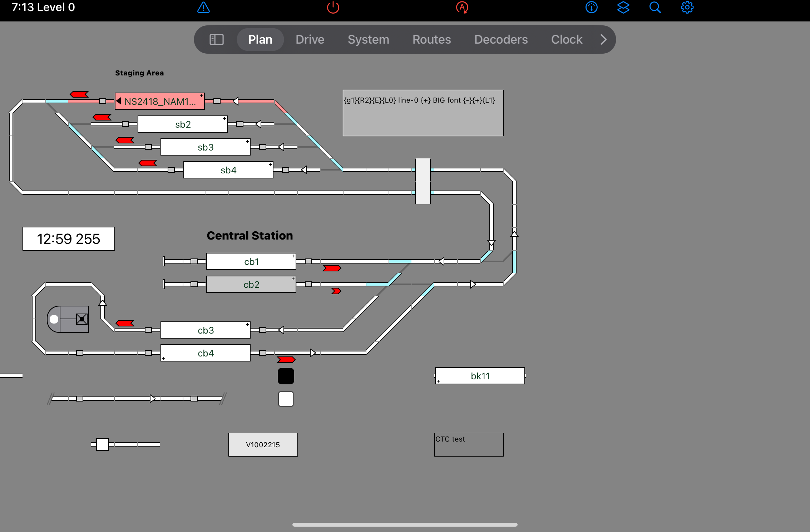Screen dimensions: 810x532
Task: Click the V1002215 button
Action: click(x=263, y=445)
